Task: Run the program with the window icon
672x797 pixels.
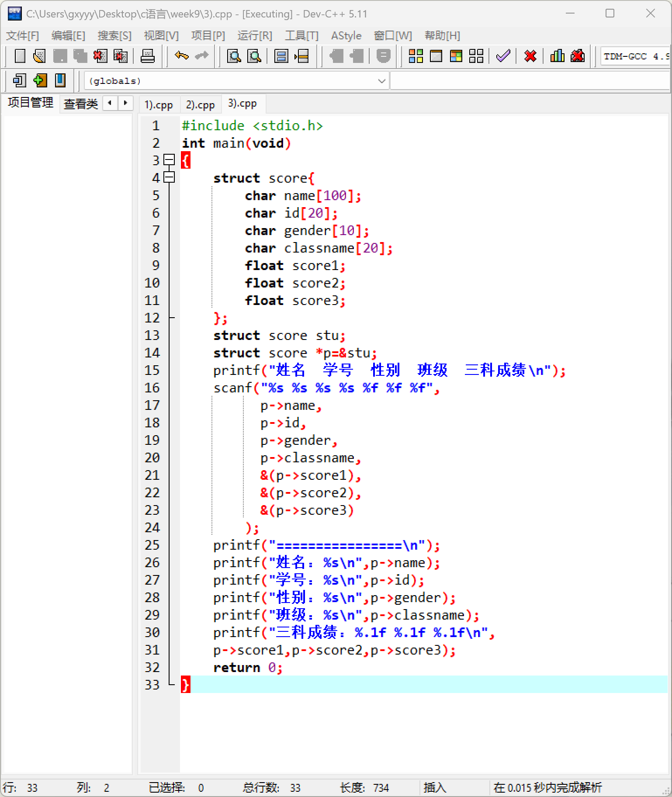Action: click(436, 56)
